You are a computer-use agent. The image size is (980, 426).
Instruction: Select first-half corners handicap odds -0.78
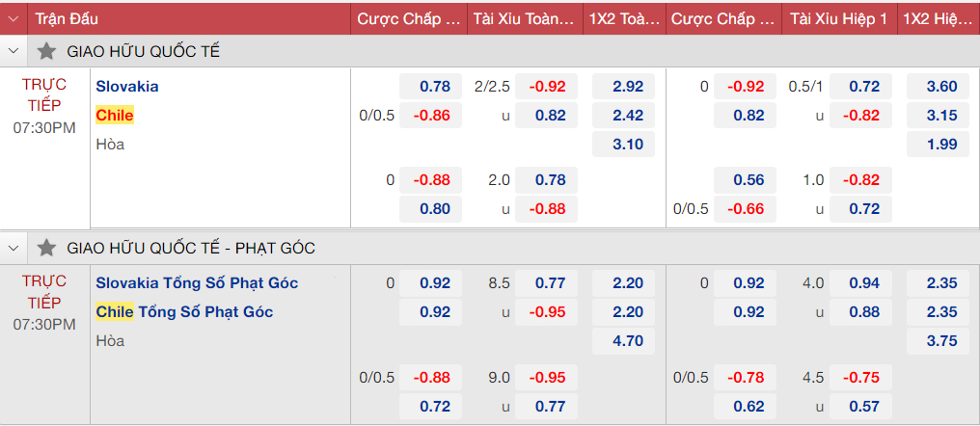745,377
